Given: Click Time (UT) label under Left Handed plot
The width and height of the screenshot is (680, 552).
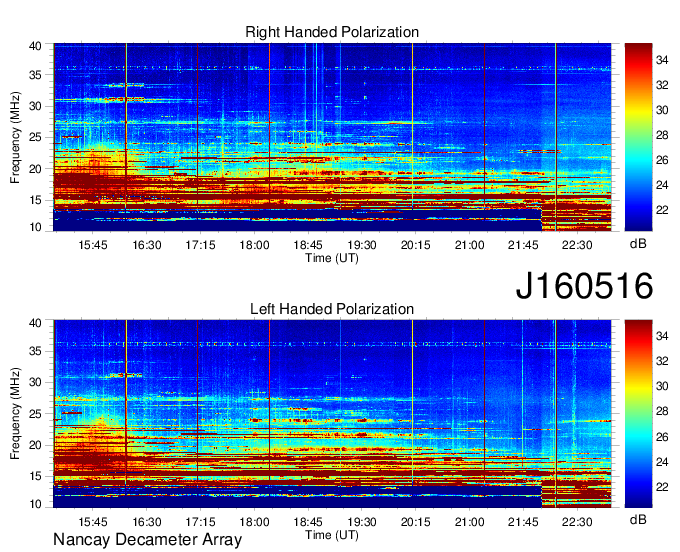Looking at the screenshot, I should pos(332,535).
